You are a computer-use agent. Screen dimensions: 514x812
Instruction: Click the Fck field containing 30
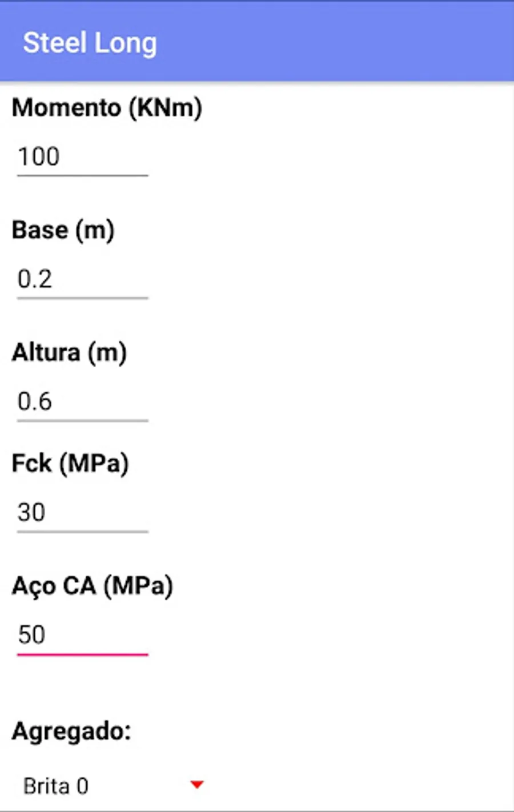point(82,512)
